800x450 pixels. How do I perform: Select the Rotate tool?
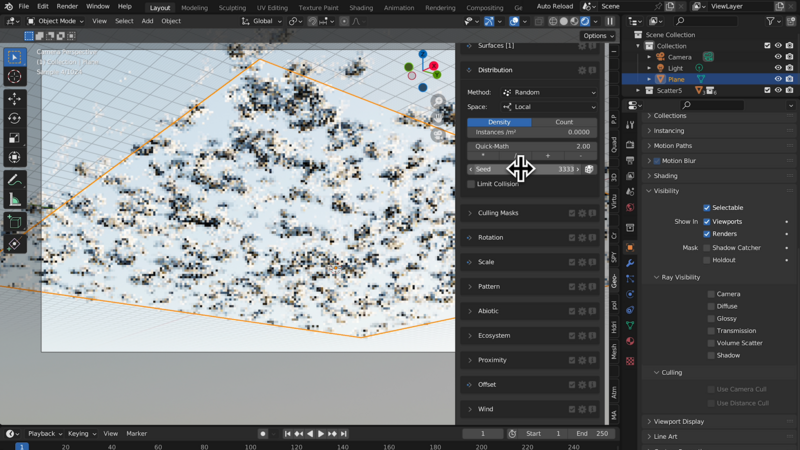(x=14, y=118)
